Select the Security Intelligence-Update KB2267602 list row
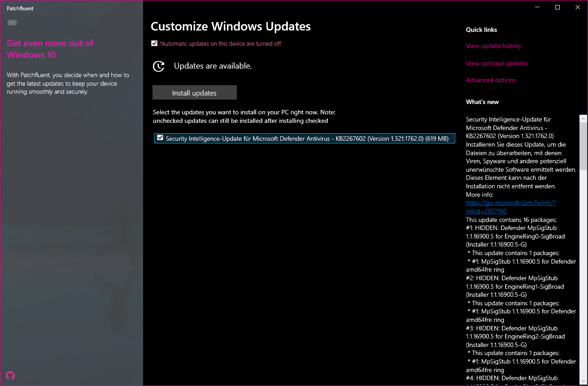The width and height of the screenshot is (588, 386). (305, 138)
